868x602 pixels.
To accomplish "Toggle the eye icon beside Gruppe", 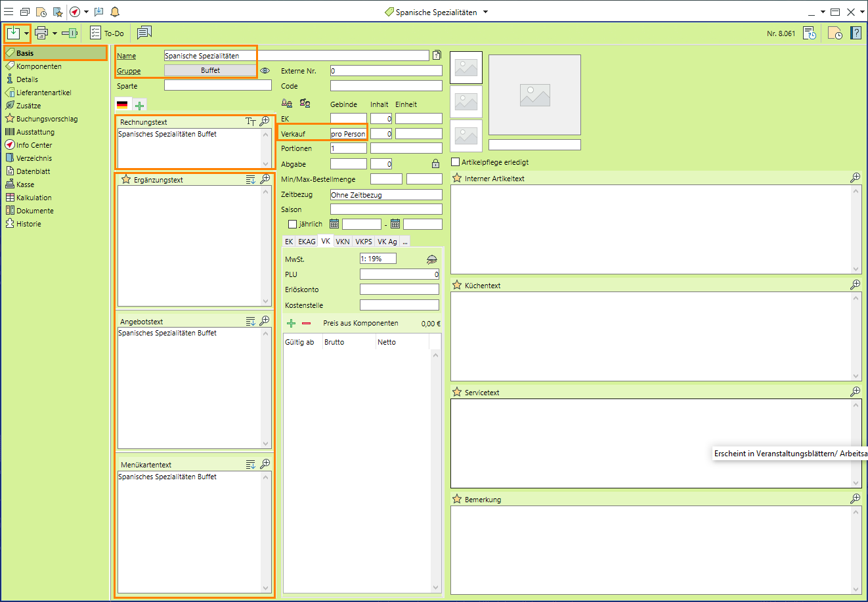I will (265, 71).
